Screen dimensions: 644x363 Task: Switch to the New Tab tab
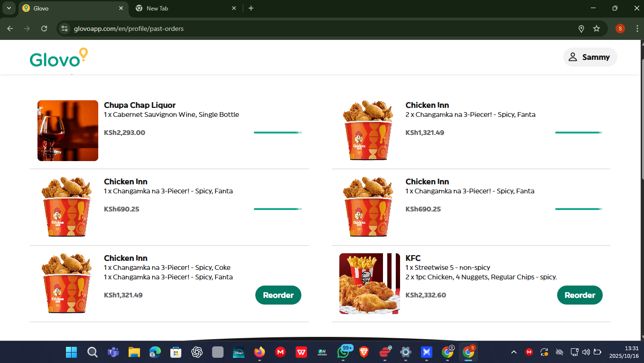pyautogui.click(x=185, y=8)
